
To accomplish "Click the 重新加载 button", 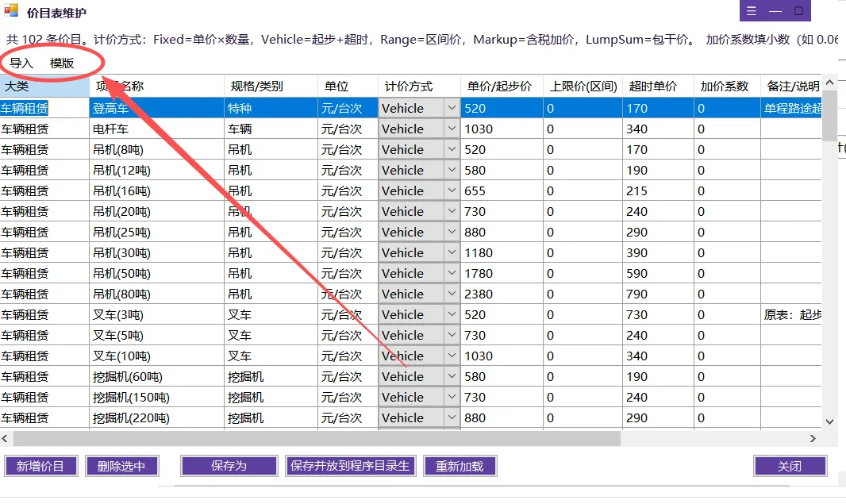I will [460, 466].
